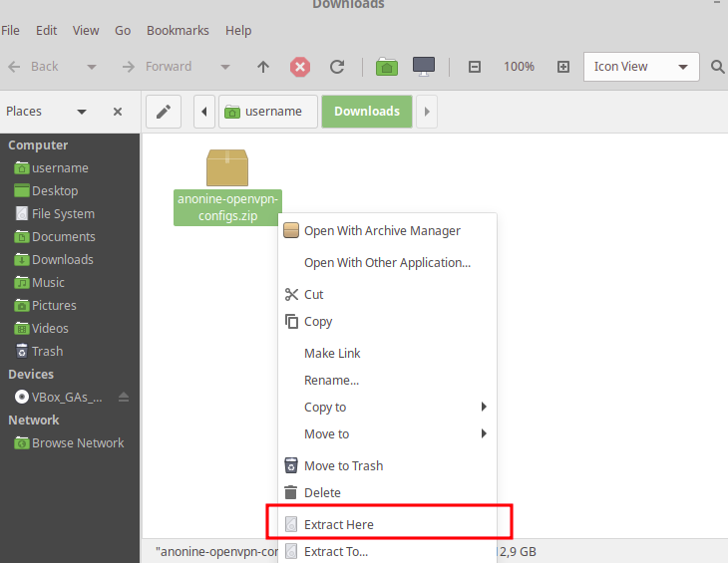728x563 pixels.
Task: Click the red Stop loading icon
Action: (x=300, y=67)
